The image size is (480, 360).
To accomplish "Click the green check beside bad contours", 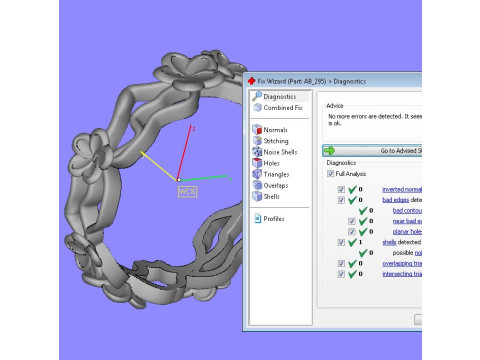I will click(363, 210).
